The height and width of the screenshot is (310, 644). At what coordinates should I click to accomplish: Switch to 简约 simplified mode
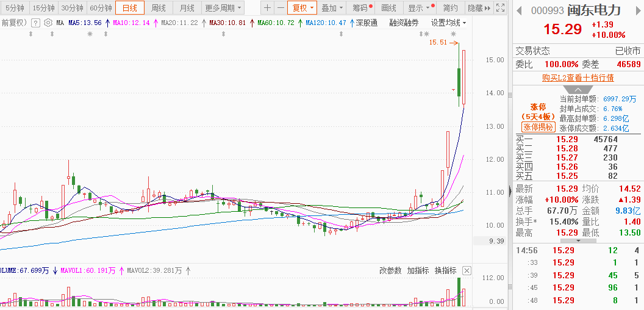(x=450, y=7)
